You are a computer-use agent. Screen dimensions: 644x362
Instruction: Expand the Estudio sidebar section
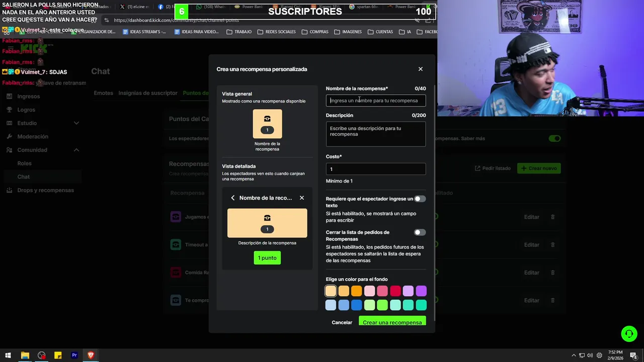76,123
